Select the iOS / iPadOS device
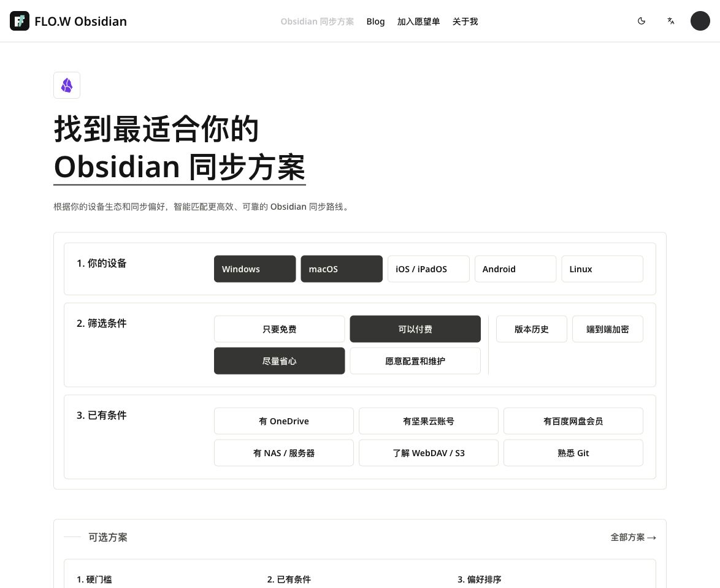Viewport: 720px width, 588px height. [429, 269]
